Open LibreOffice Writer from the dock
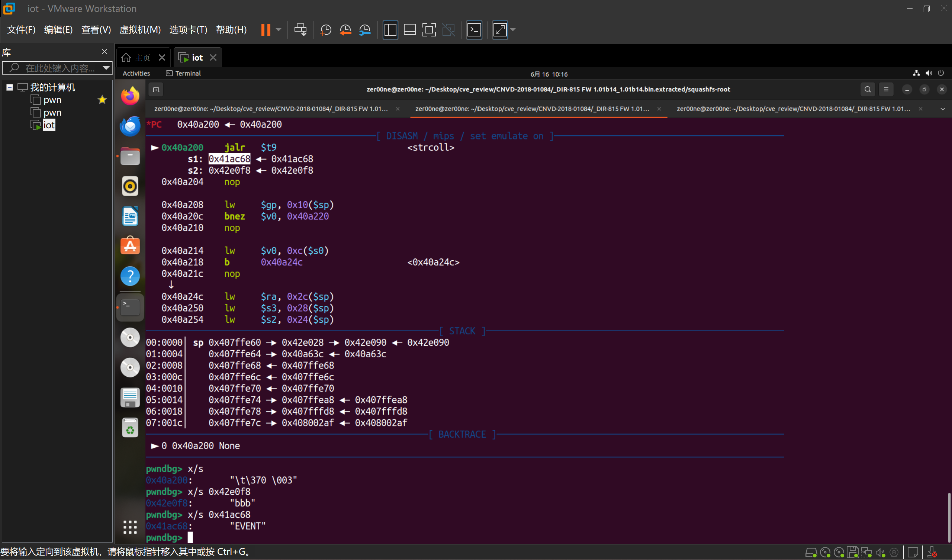This screenshot has height=560, width=952. point(130,216)
